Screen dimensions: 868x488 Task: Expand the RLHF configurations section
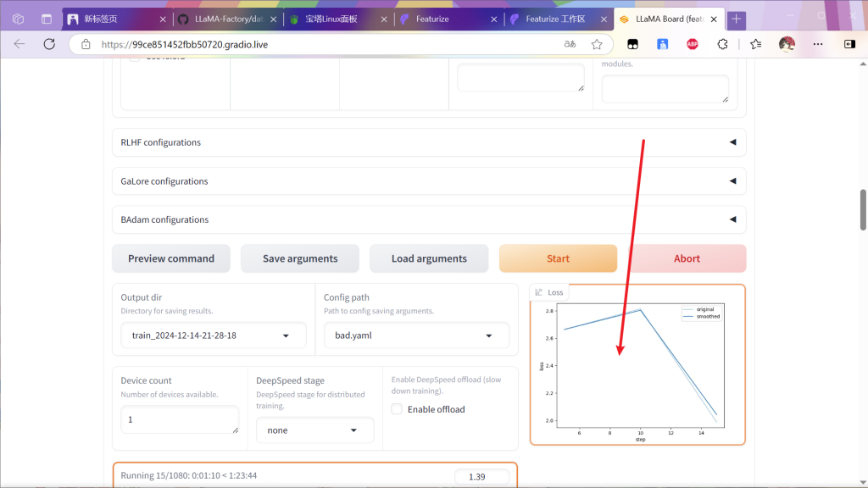(x=429, y=142)
